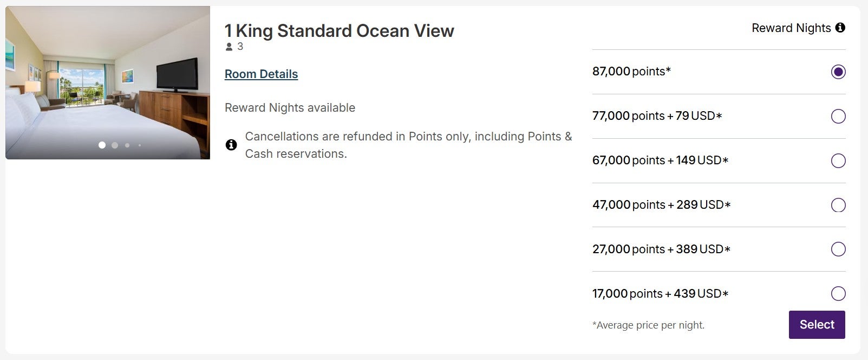Click the Select button
The image size is (868, 360).
click(x=817, y=324)
